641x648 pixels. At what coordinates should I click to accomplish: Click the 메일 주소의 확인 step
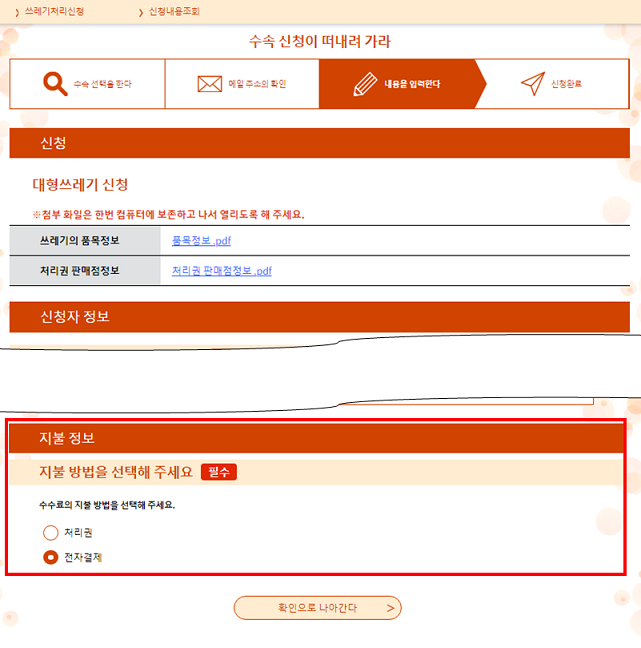pos(242,84)
